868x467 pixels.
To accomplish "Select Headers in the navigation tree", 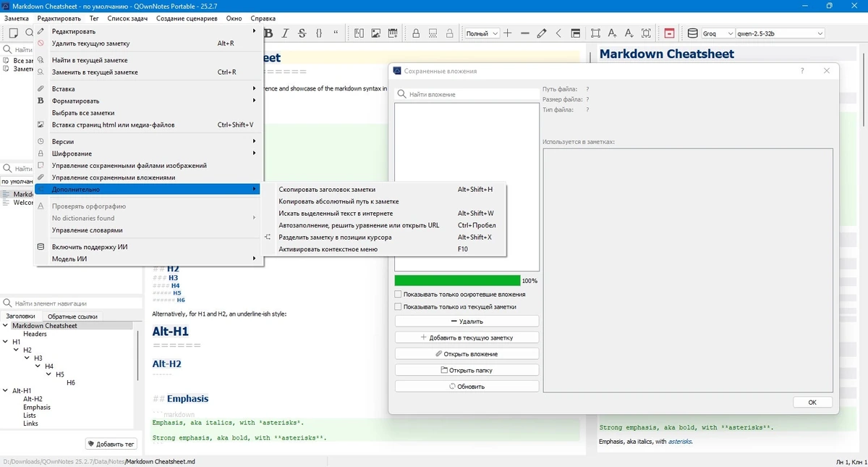I will 35,334.
